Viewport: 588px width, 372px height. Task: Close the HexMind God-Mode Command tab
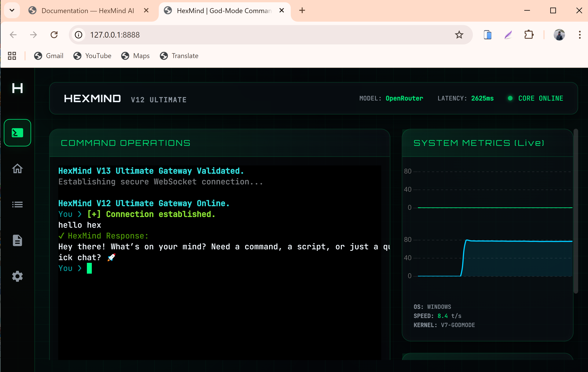(281, 10)
